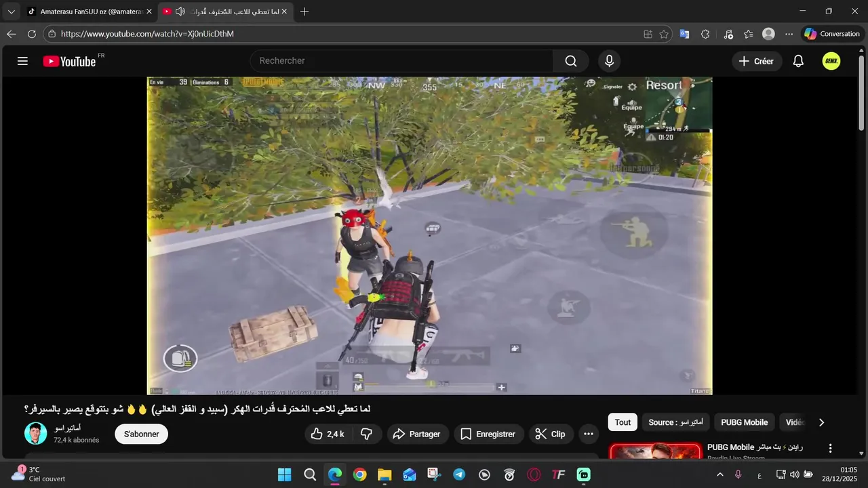Viewport: 868px width, 488px height.
Task: Select the PUBG Mobile filter chip
Action: [x=744, y=422]
